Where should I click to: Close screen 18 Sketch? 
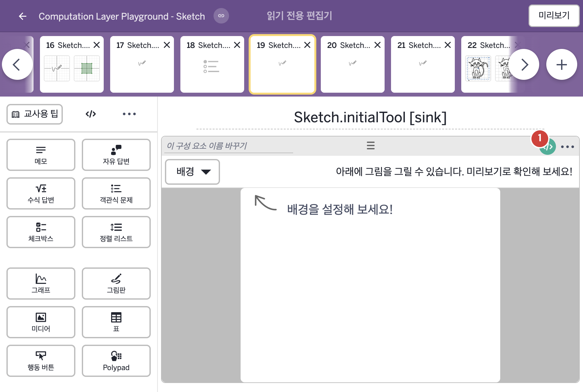pyautogui.click(x=237, y=45)
